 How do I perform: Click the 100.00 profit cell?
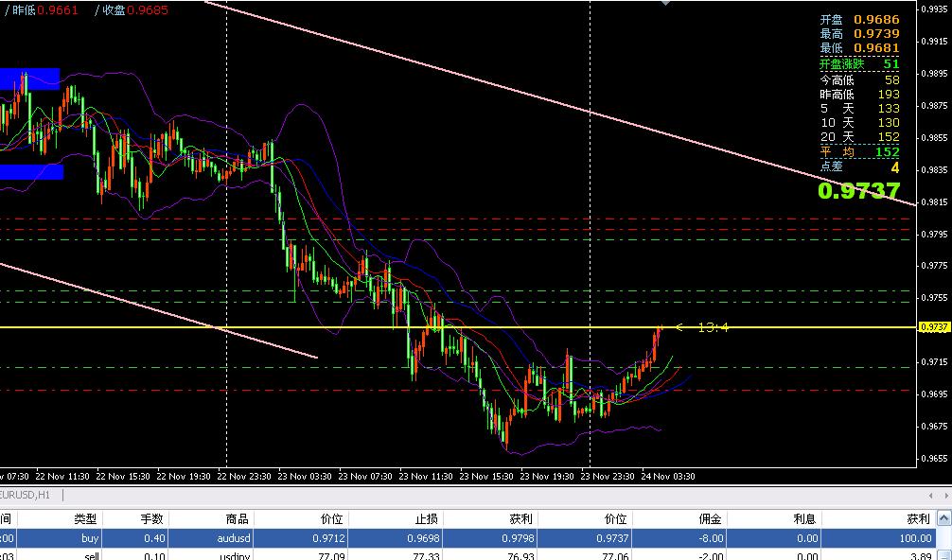point(916,538)
